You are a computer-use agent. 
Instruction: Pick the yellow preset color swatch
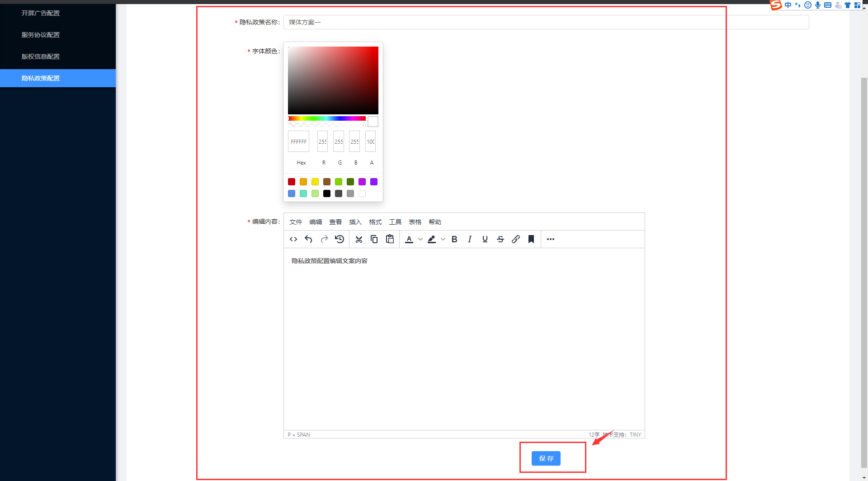[x=315, y=182]
